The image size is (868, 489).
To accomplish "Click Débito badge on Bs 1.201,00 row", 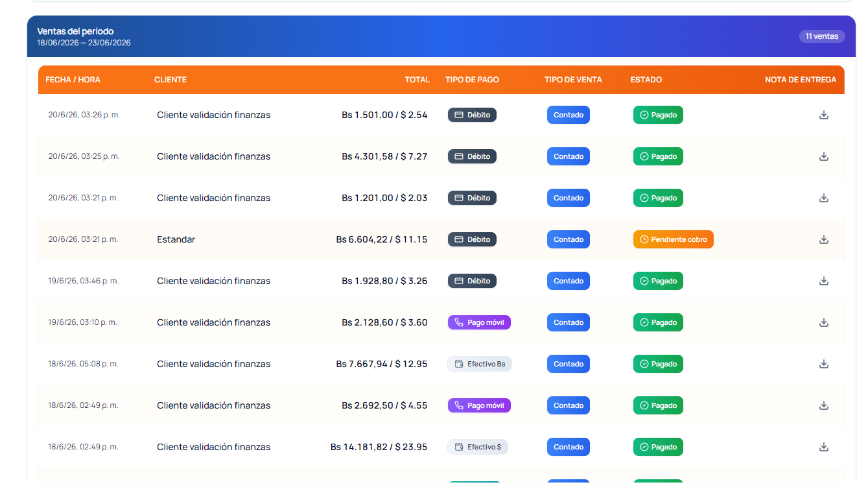I will point(472,198).
